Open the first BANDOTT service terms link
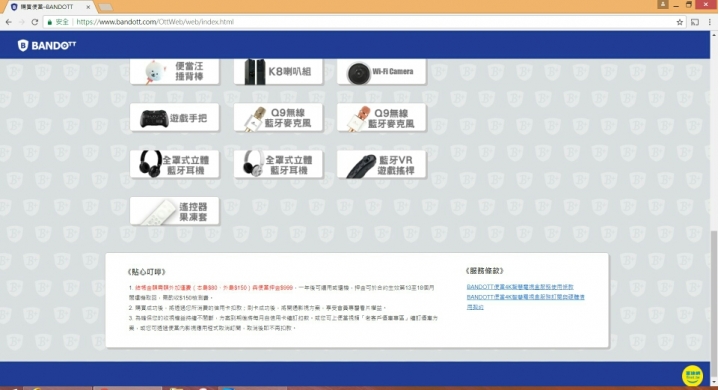 click(520, 287)
